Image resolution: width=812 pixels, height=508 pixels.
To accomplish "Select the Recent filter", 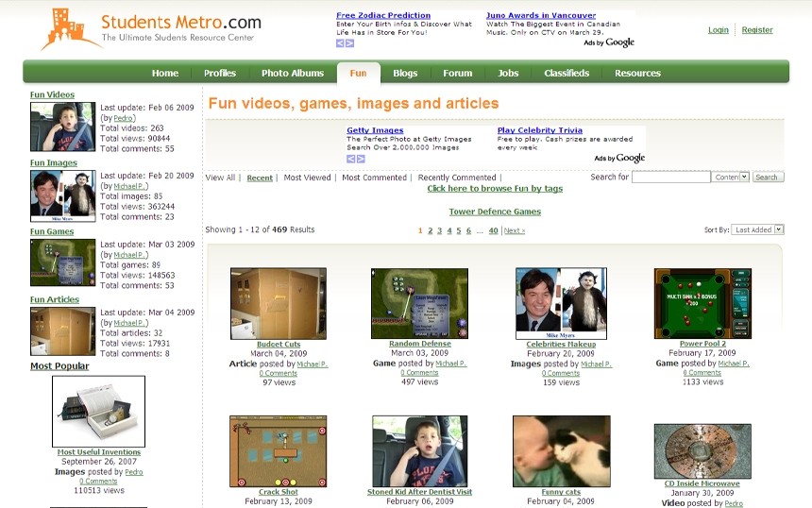I will (x=260, y=178).
